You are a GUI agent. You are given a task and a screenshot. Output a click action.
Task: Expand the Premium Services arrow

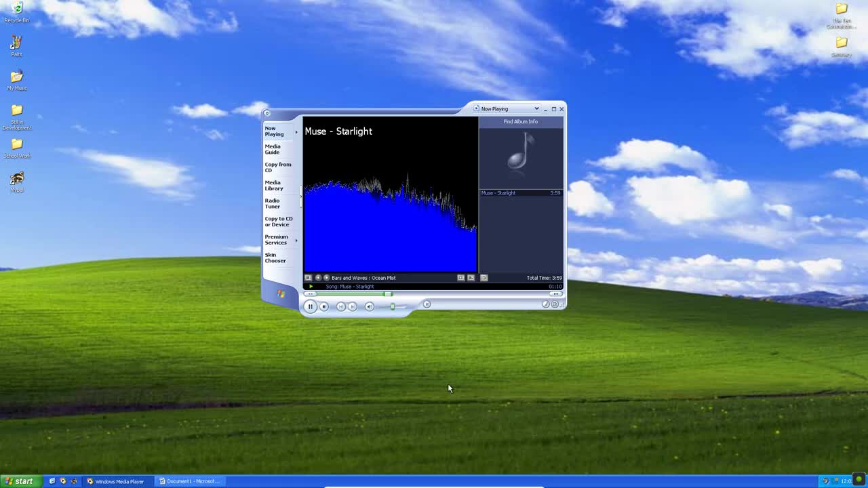tap(296, 240)
